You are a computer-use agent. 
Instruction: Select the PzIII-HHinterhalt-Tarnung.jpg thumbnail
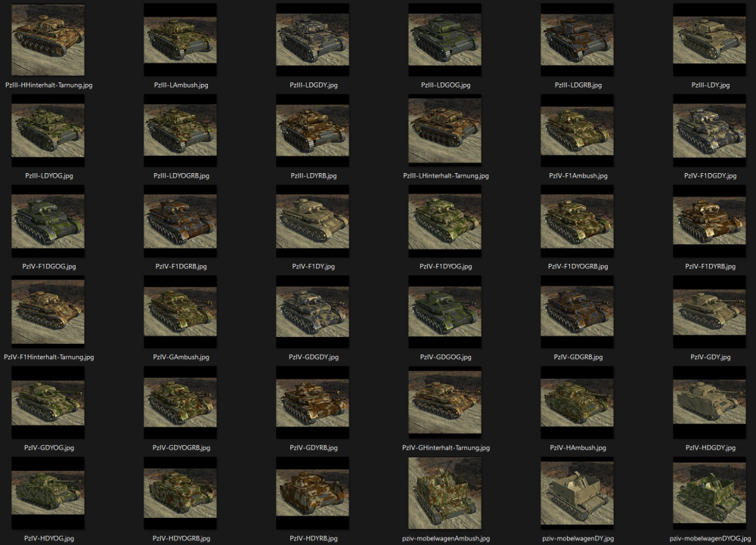48,39
